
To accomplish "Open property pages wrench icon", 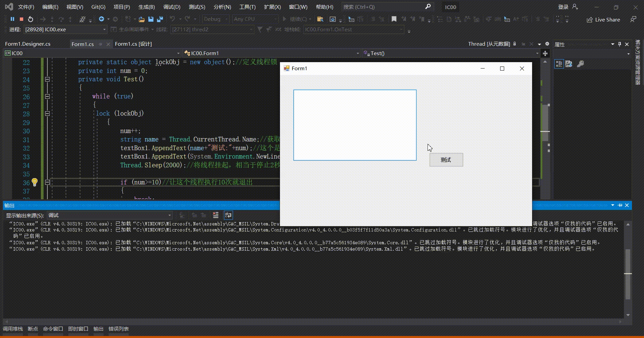I will click(x=580, y=64).
